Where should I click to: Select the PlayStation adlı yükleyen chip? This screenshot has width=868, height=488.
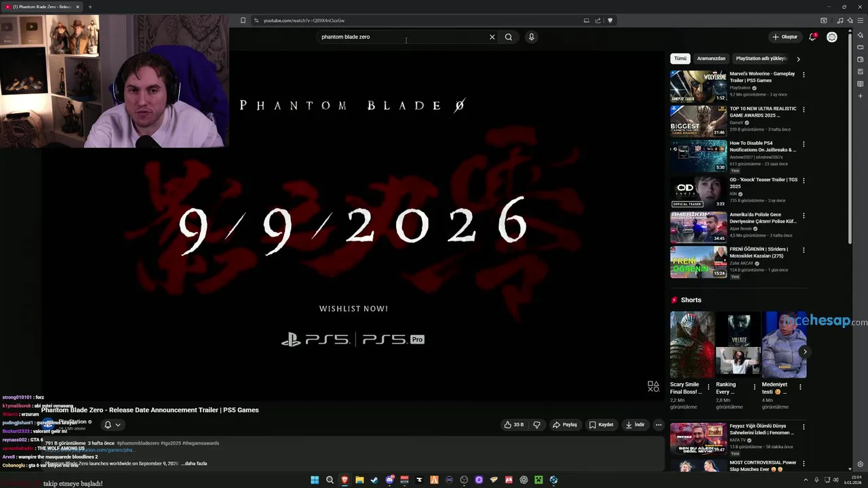click(761, 58)
